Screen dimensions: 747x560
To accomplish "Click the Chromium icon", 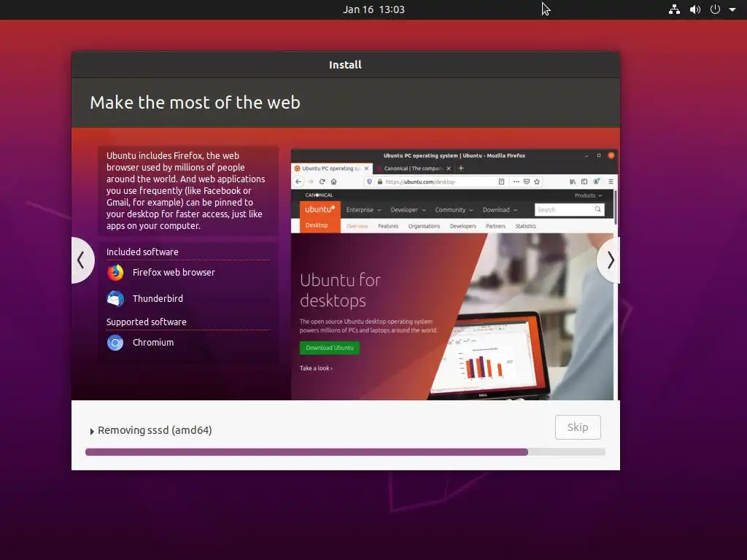I will coord(115,343).
